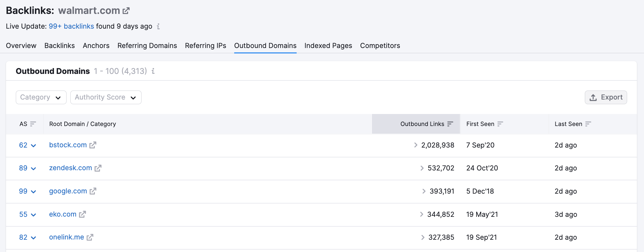Screen dimensions: 644x252
Task: Open onelink.me via its external link icon
Action: point(89,237)
